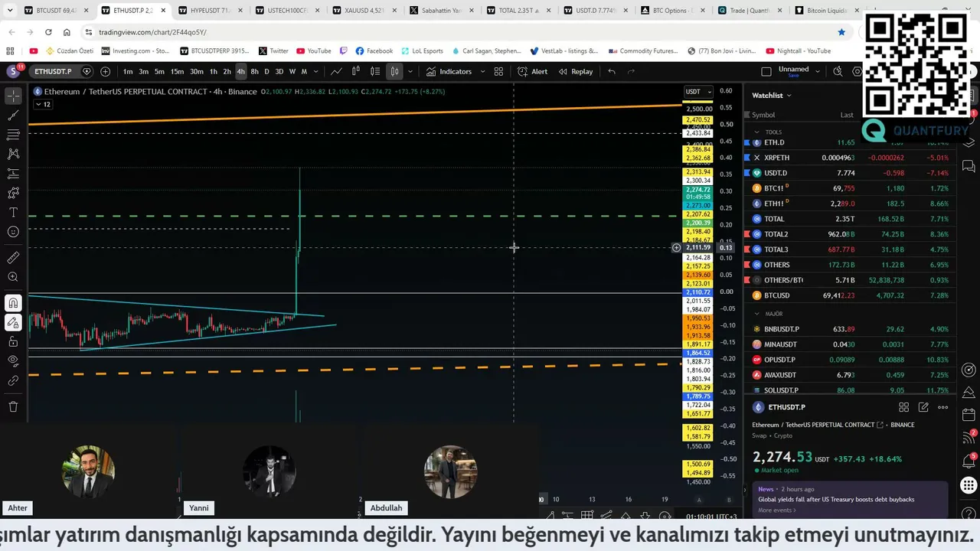Click the drawing link chain tool
Viewport: 980px width, 551px height.
pyautogui.click(x=13, y=380)
